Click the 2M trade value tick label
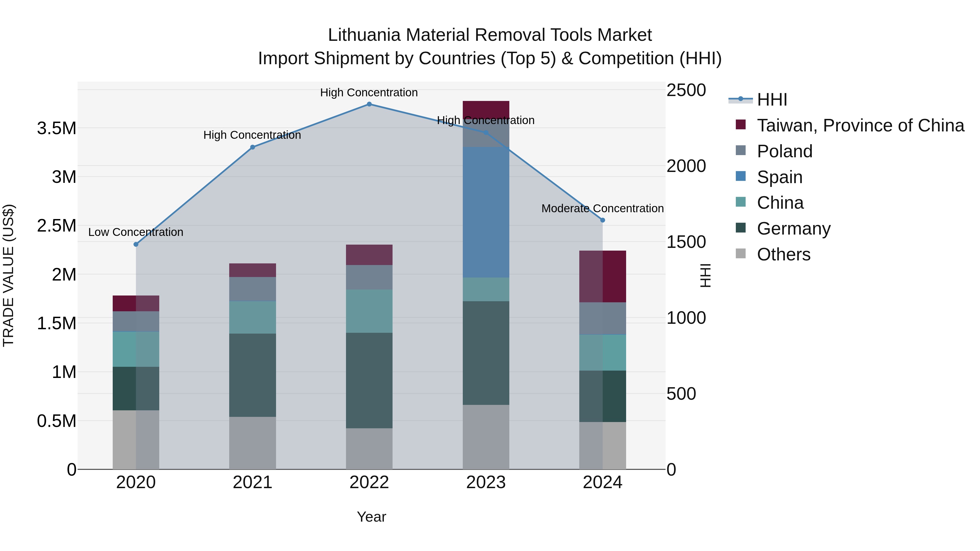Screen dimensions: 980x551 click(64, 275)
